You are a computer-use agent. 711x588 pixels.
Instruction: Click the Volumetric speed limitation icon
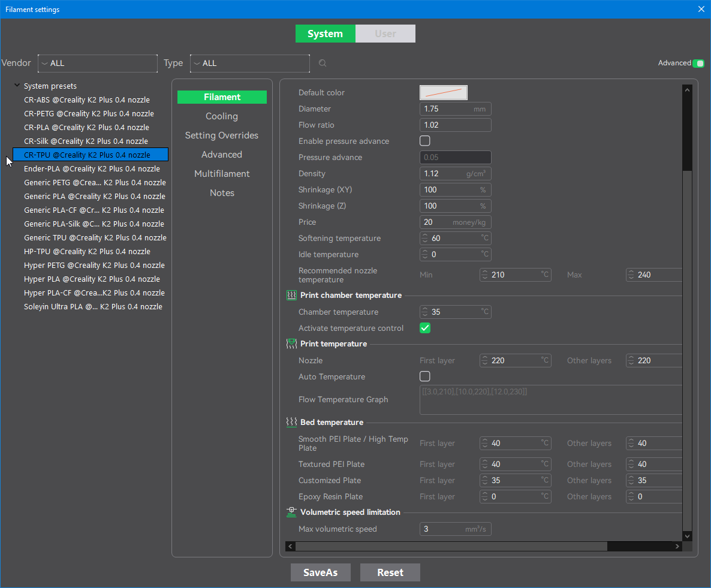(x=291, y=512)
